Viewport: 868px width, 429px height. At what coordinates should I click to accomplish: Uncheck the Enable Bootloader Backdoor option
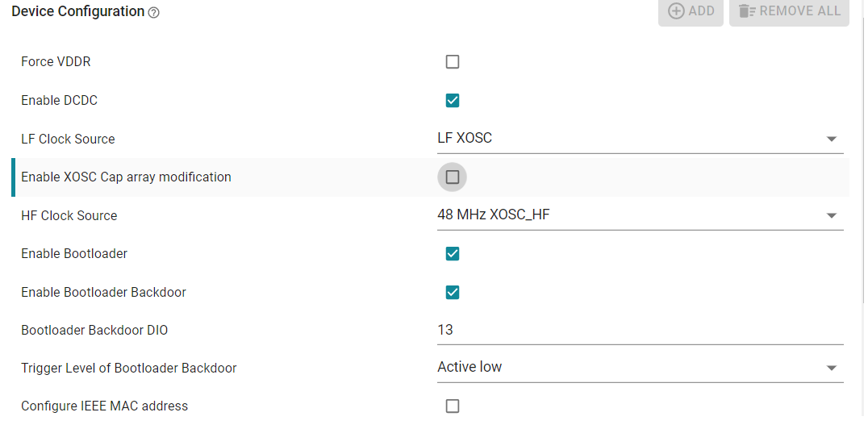tap(453, 292)
